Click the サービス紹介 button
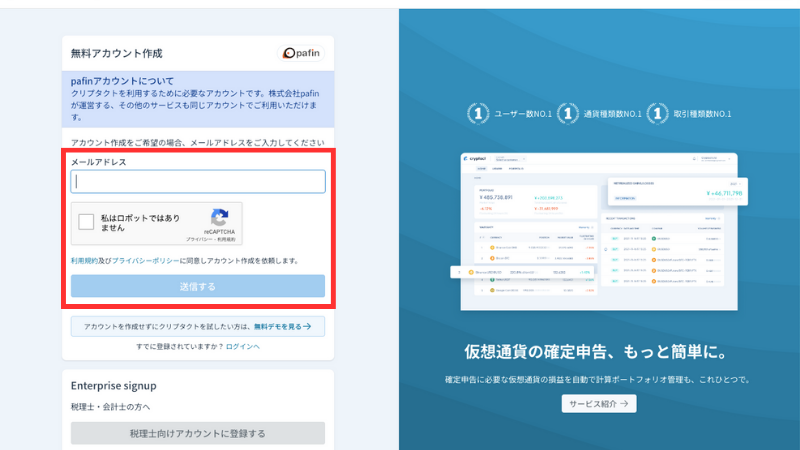The image size is (800, 450). 599,404
